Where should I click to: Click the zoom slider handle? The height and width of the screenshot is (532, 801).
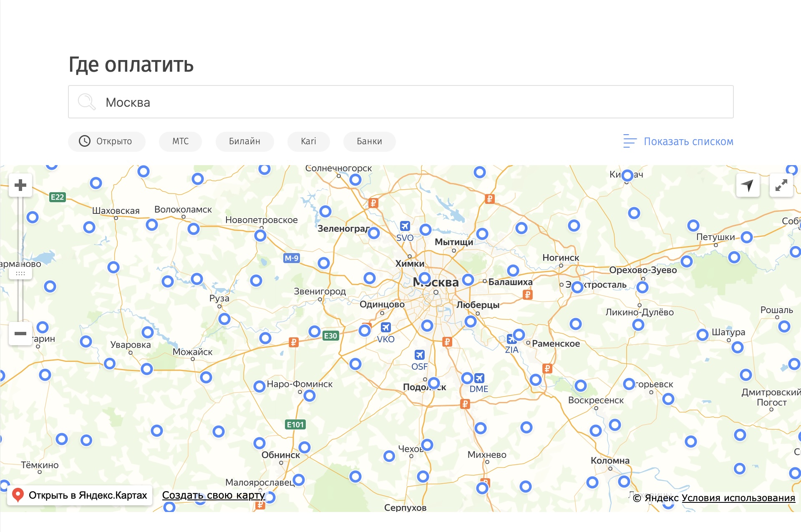pos(20,274)
